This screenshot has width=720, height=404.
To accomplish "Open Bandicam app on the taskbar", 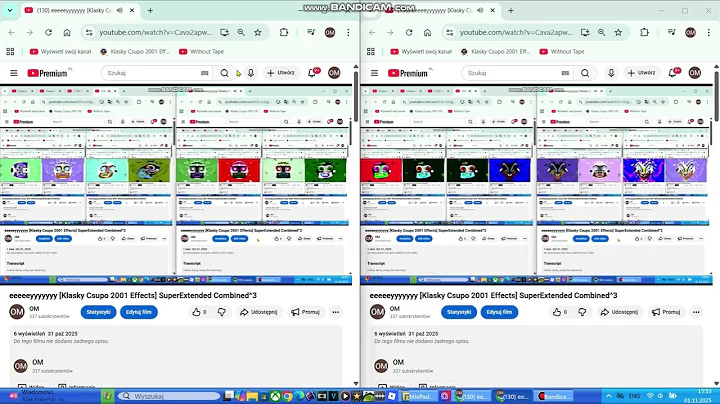I will coord(555,396).
